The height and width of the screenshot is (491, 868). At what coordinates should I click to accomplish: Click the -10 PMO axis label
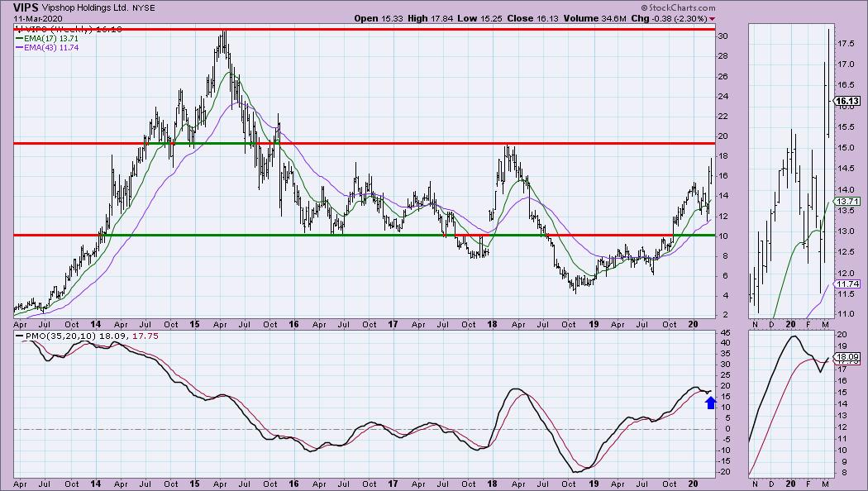[x=725, y=450]
